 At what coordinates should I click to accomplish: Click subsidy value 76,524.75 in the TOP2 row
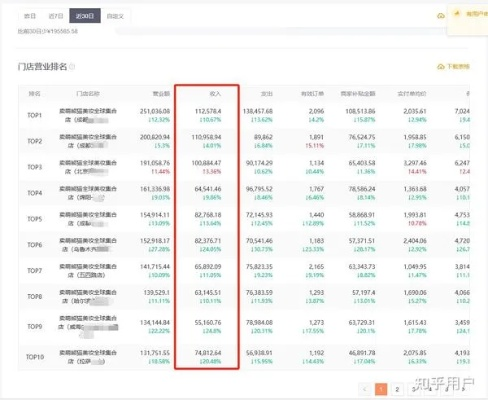(362, 137)
